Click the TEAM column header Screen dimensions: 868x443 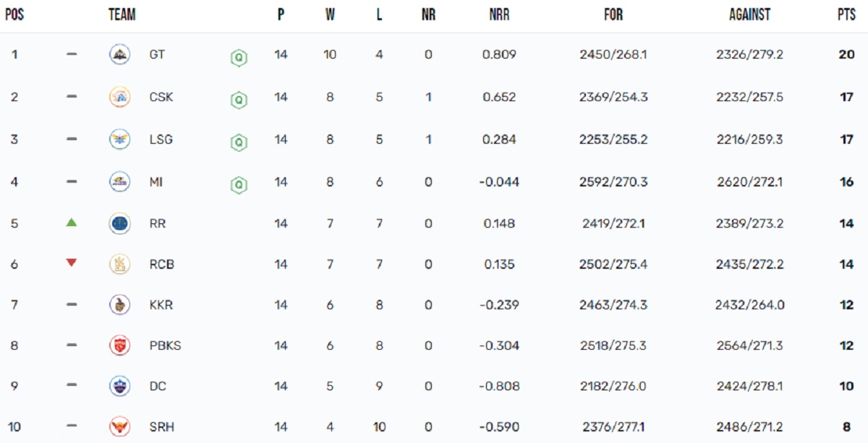click(x=122, y=14)
